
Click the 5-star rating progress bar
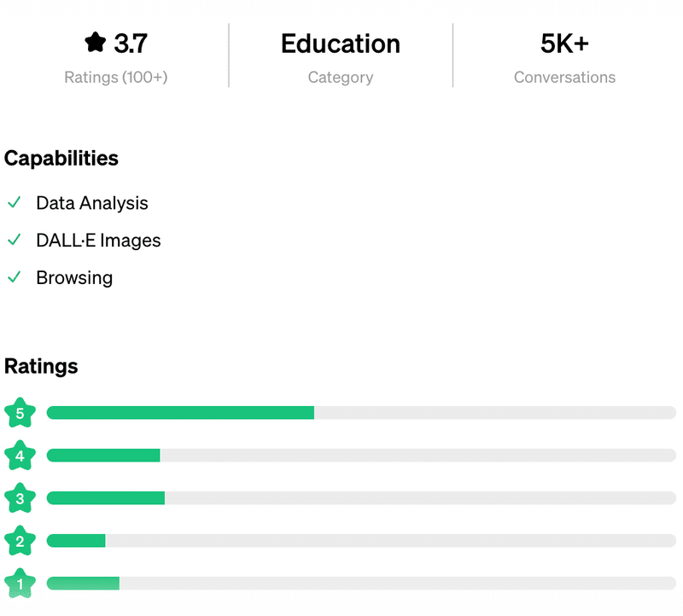[x=361, y=413]
